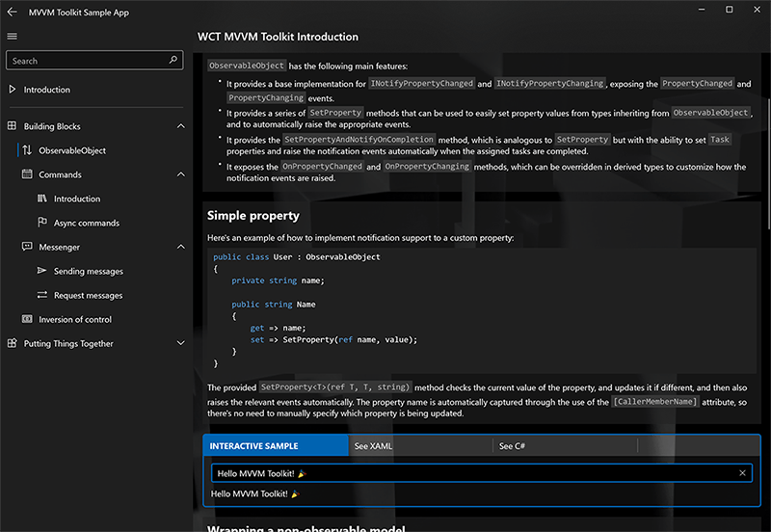Click the Request messages swap-arrows icon
The width and height of the screenshot is (771, 532).
(42, 295)
